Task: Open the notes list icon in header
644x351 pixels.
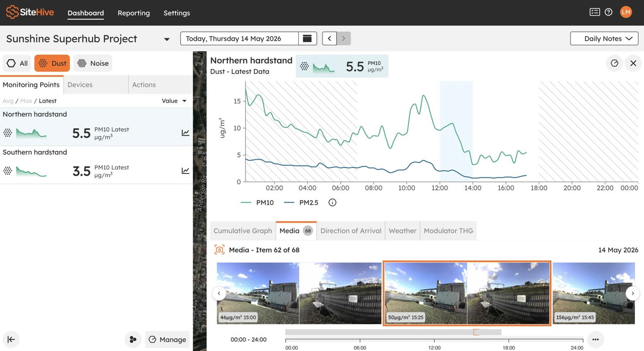Action: pos(595,12)
